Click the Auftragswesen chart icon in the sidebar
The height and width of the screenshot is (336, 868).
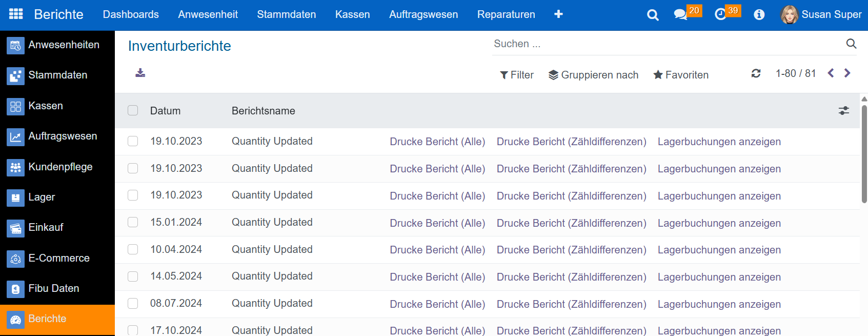point(15,136)
